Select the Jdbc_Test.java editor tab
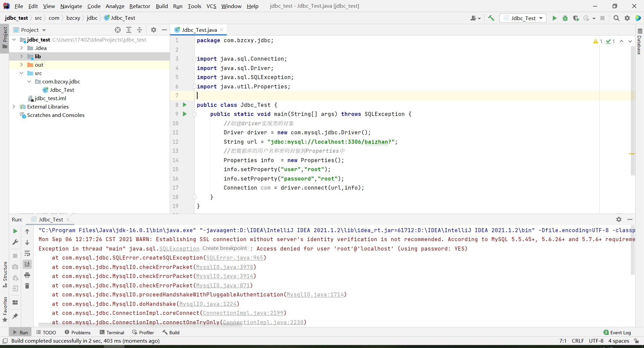The height and width of the screenshot is (348, 644). [199, 30]
